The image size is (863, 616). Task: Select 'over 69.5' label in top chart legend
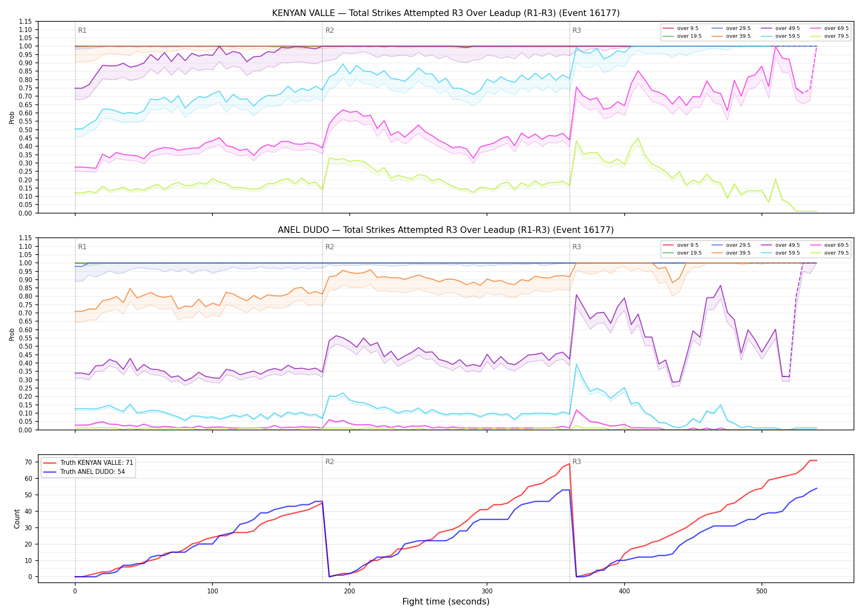point(836,28)
